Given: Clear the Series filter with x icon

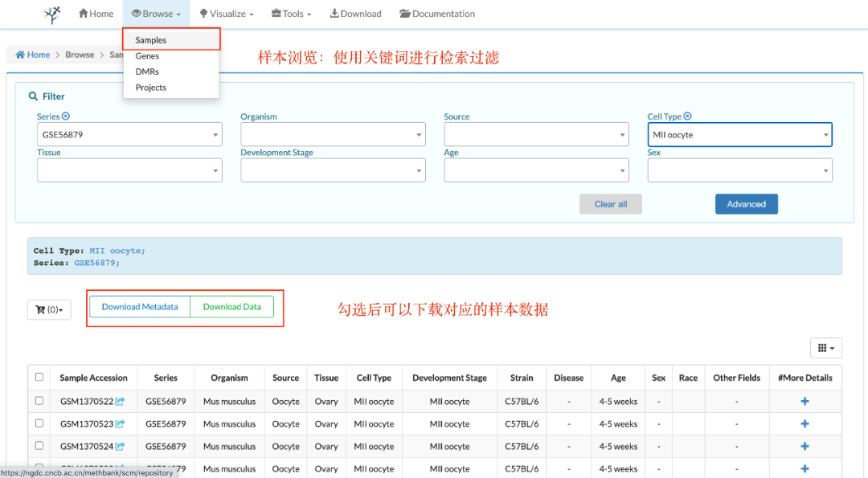Looking at the screenshot, I should (66, 116).
